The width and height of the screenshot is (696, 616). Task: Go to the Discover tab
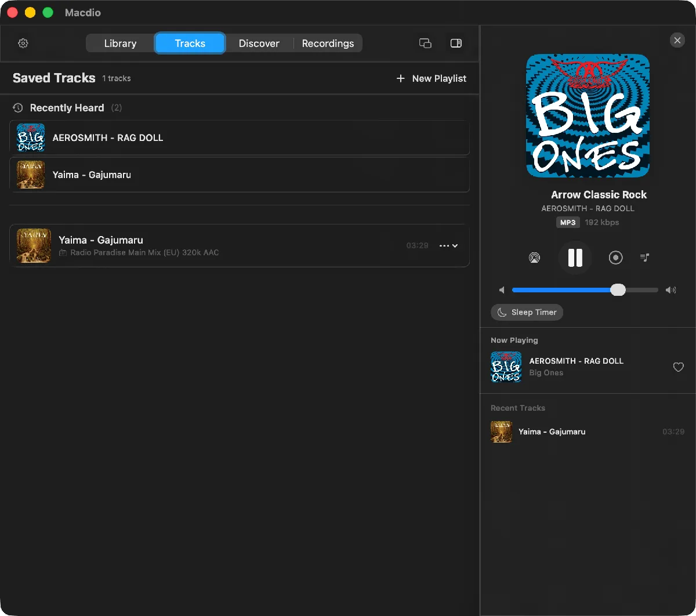pyautogui.click(x=259, y=44)
